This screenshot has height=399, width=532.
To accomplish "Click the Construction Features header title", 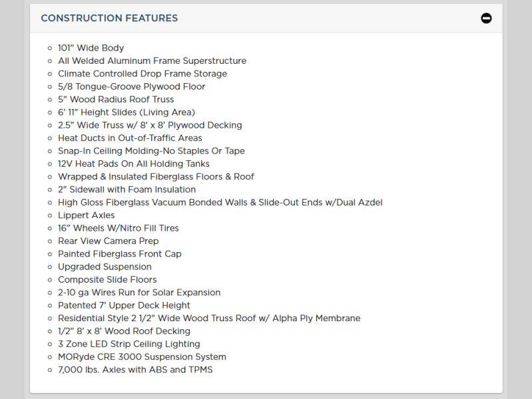I will tap(109, 18).
